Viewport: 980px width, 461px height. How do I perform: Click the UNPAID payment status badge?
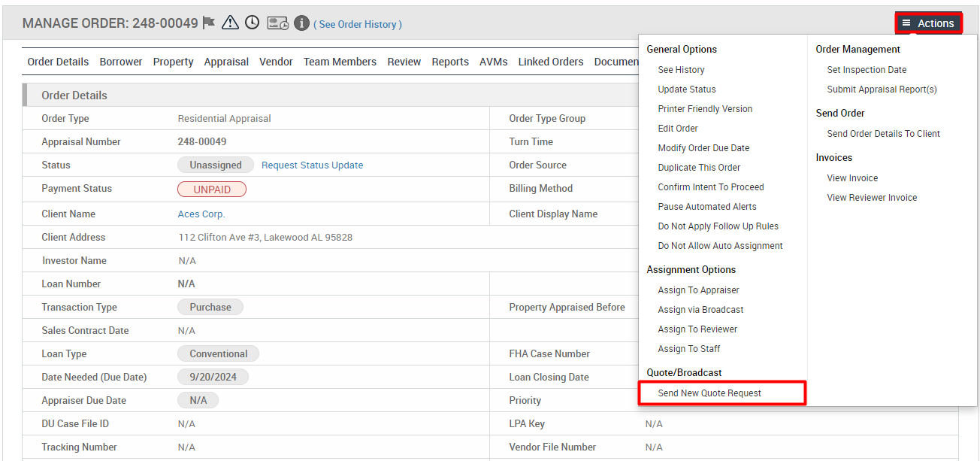point(212,190)
